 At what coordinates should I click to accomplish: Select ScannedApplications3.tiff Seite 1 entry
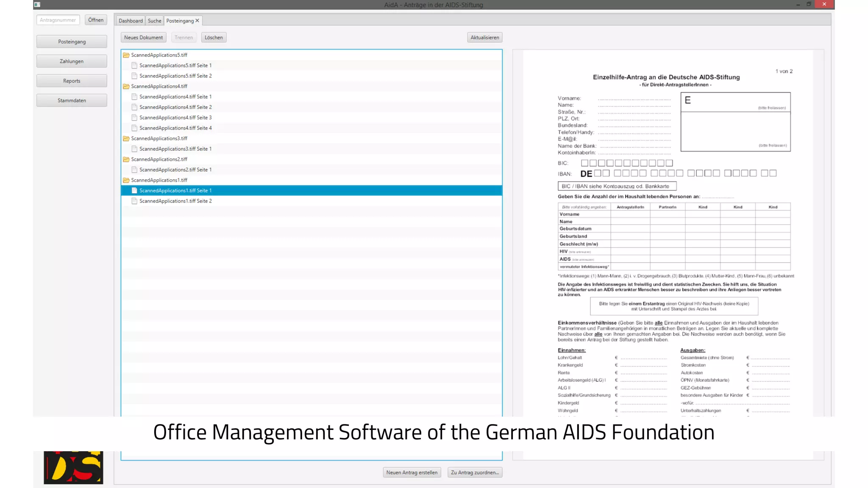175,149
